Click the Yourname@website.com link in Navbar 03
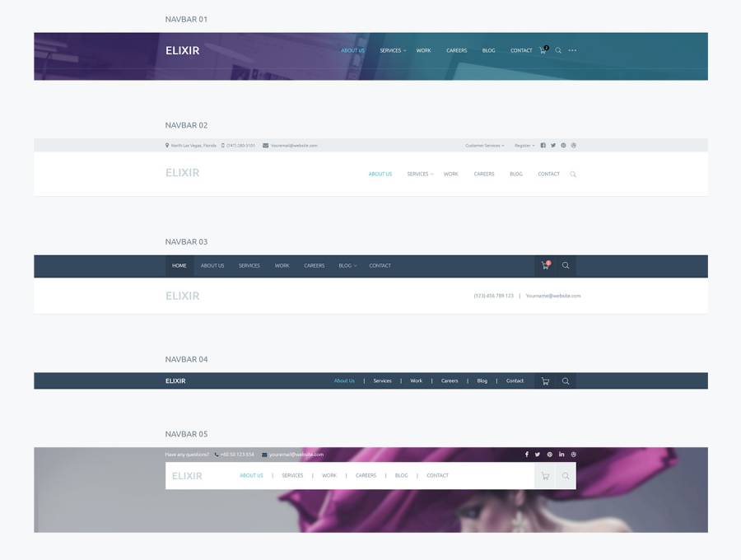This screenshot has height=560, width=741. point(553,296)
